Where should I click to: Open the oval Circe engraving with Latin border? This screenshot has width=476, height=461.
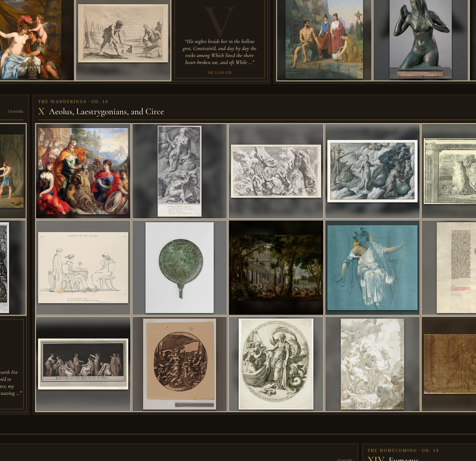276,364
